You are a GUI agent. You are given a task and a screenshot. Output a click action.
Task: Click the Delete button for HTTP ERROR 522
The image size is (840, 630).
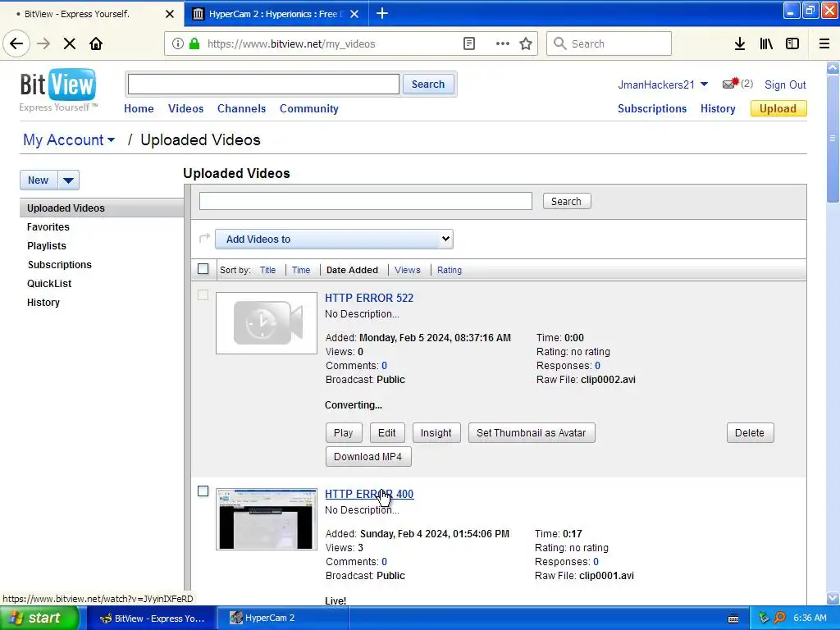(x=750, y=433)
